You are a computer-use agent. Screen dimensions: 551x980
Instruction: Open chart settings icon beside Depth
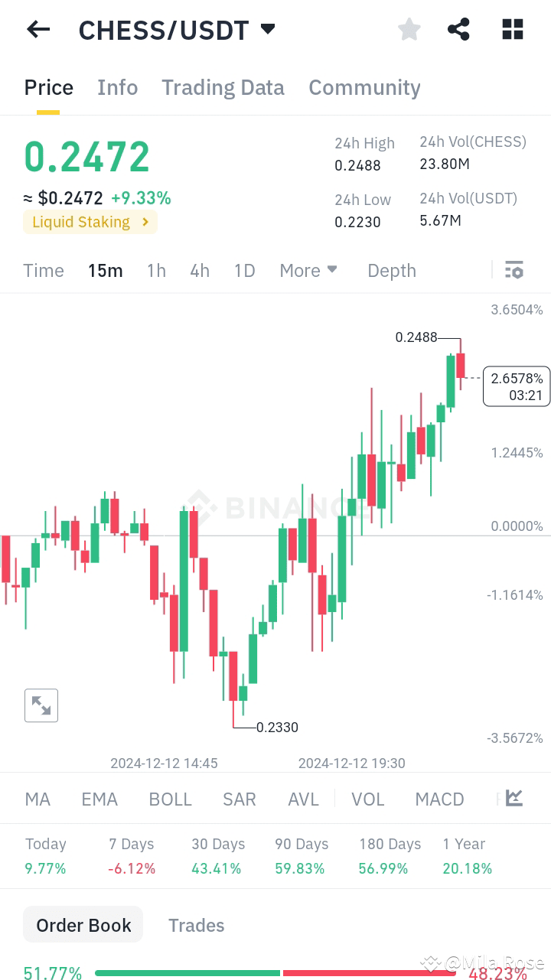514,270
